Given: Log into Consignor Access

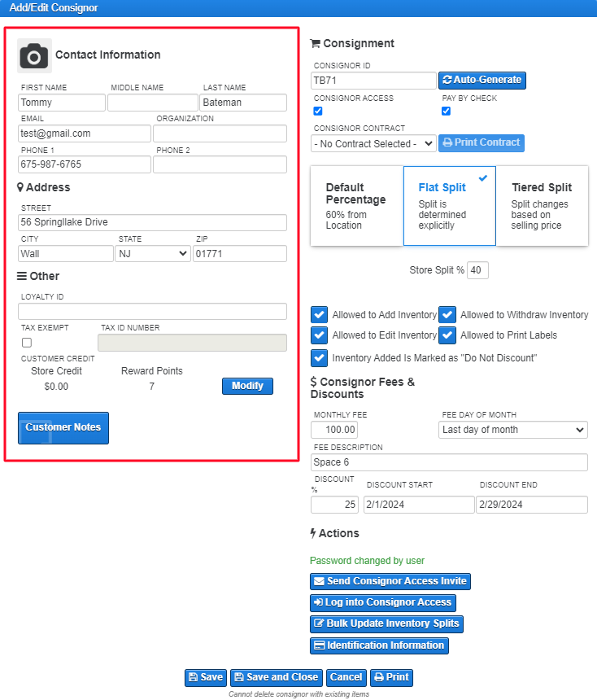Looking at the screenshot, I should [x=383, y=602].
